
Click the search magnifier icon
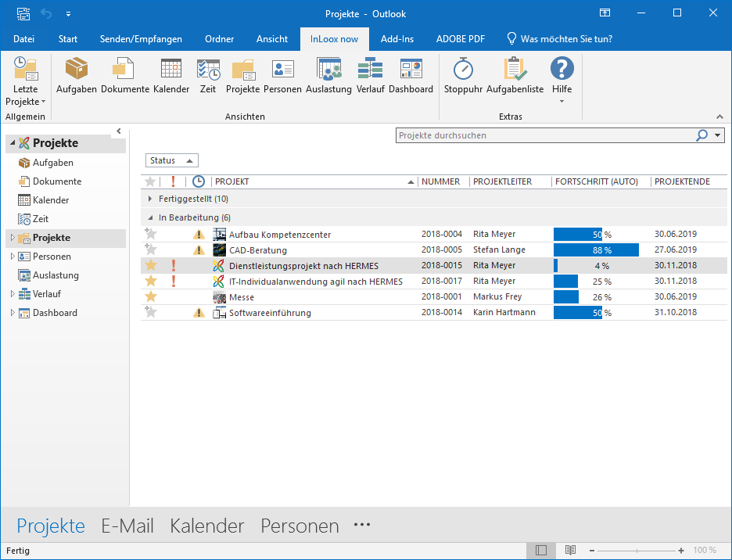(x=701, y=135)
